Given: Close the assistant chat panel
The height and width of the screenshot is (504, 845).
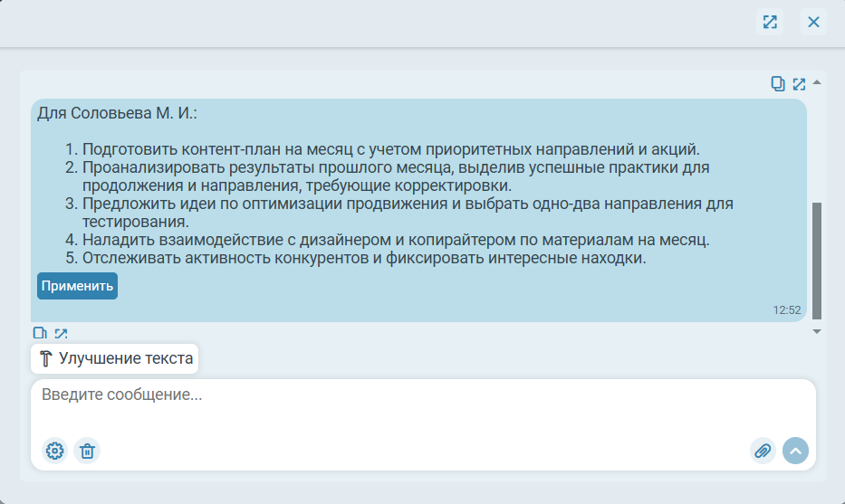Looking at the screenshot, I should coord(813,23).
